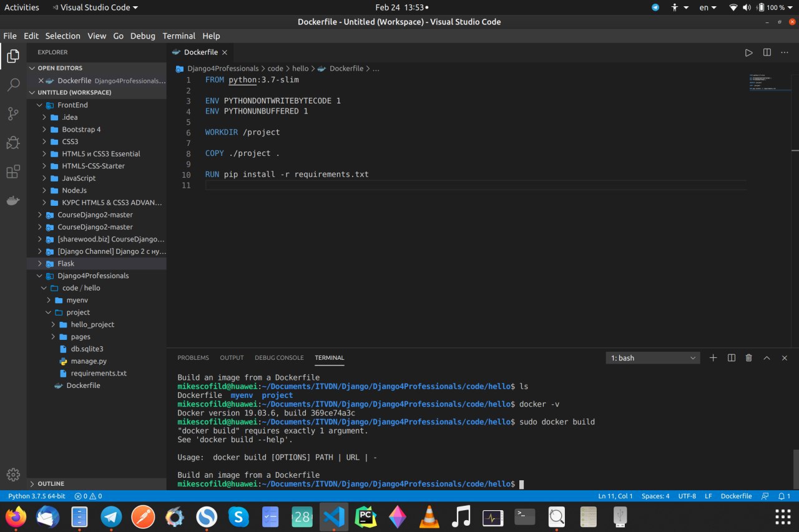The height and width of the screenshot is (532, 799).
Task: Maximize the panel with up chevron
Action: (767, 357)
